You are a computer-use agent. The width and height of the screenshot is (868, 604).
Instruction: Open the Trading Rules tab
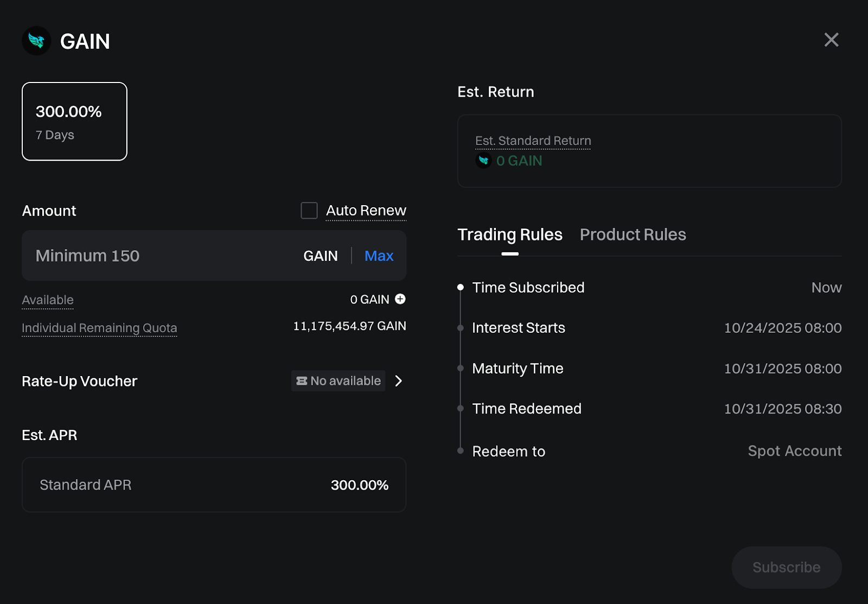click(509, 234)
